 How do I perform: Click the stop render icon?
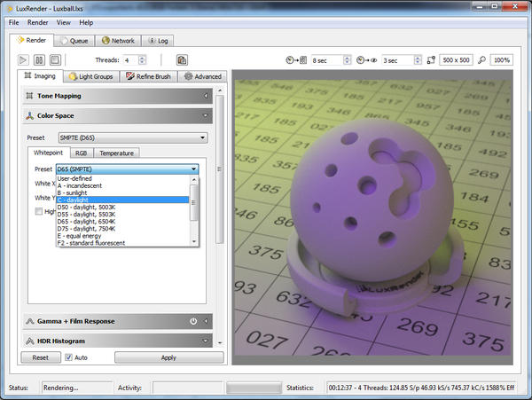click(x=55, y=60)
